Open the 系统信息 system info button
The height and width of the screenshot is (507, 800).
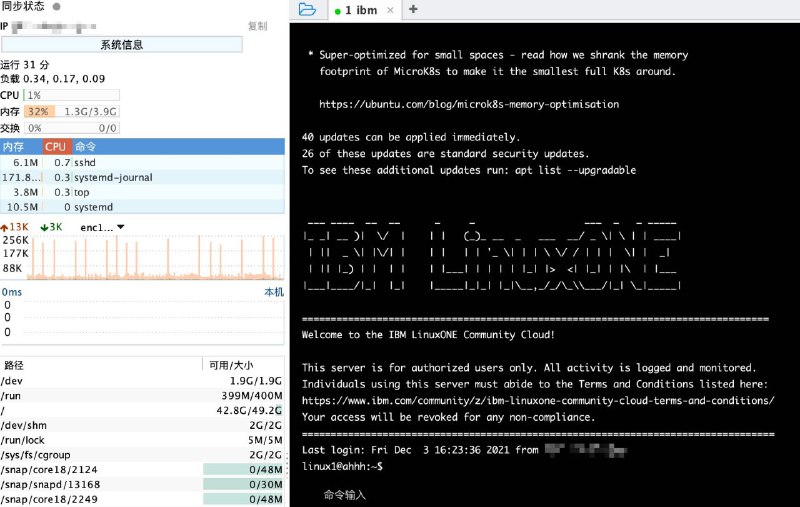pyautogui.click(x=121, y=44)
